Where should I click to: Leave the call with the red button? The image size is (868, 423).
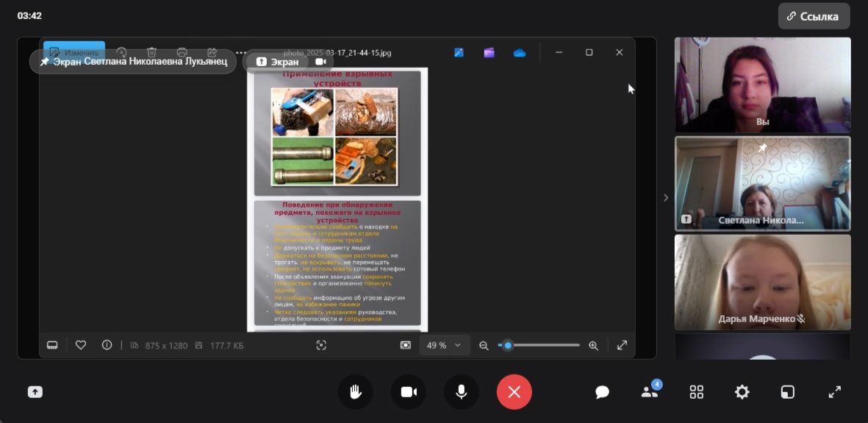coord(514,392)
